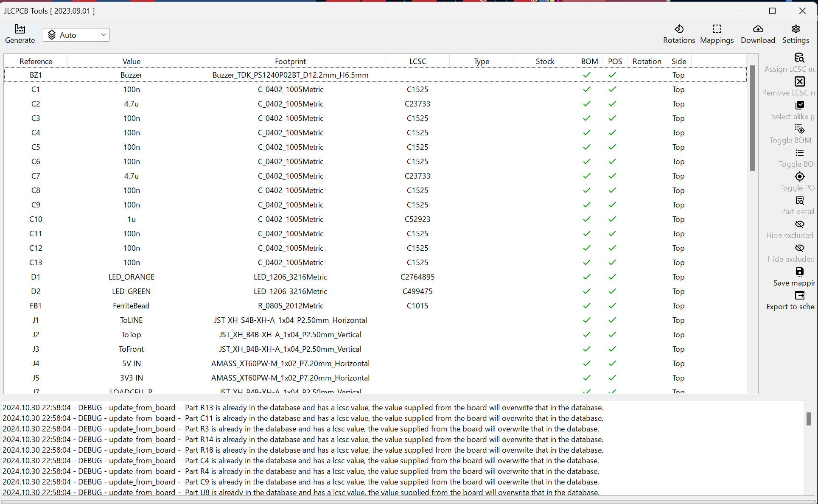Image resolution: width=818 pixels, height=504 pixels.
Task: Click Toggle POS sidebar button
Action: (799, 177)
